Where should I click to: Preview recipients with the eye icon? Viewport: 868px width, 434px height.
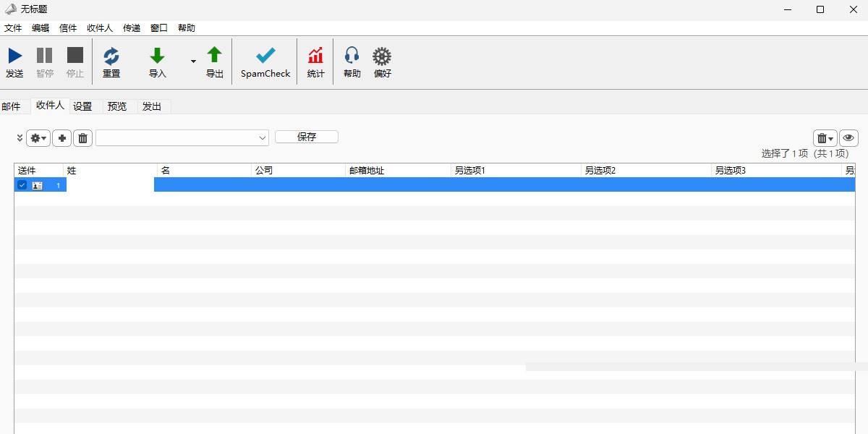tap(848, 137)
